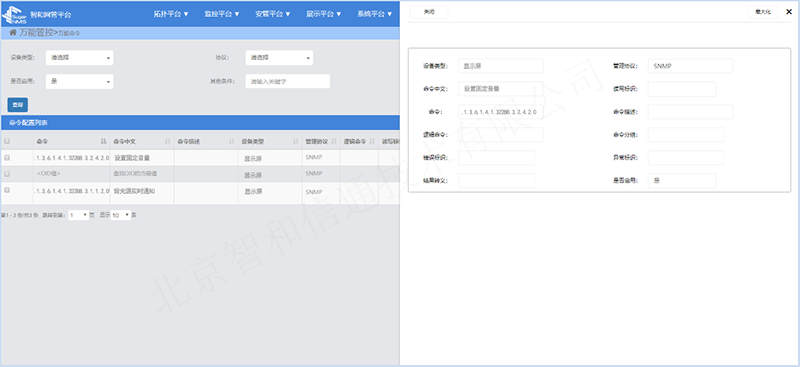Open the page jump dropdown showing 1
Viewport: 800px width, 367px height.
[79, 215]
